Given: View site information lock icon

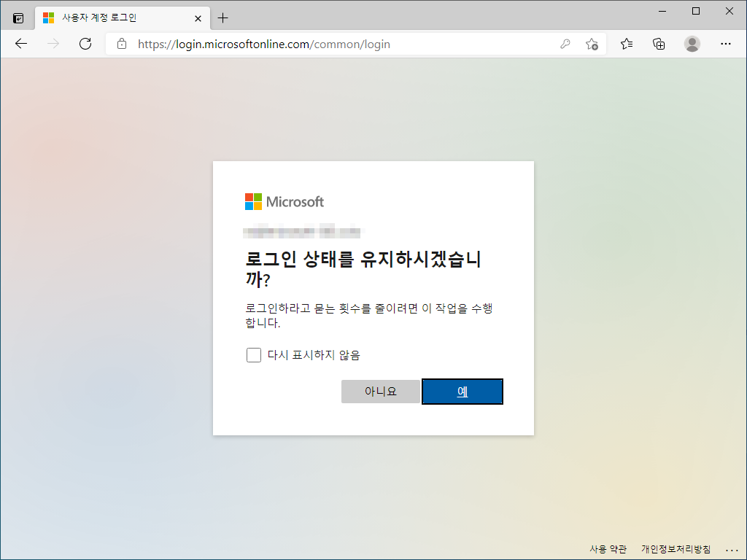Looking at the screenshot, I should point(122,44).
